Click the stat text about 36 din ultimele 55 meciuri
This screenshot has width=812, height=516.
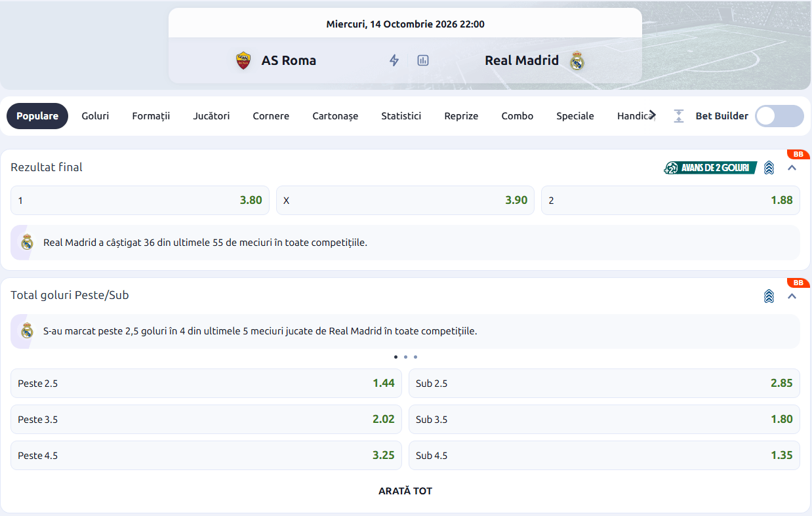coord(205,243)
